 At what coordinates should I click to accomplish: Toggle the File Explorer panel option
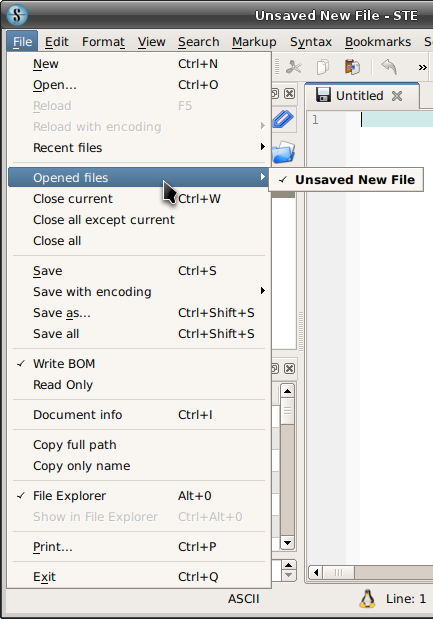click(139, 495)
